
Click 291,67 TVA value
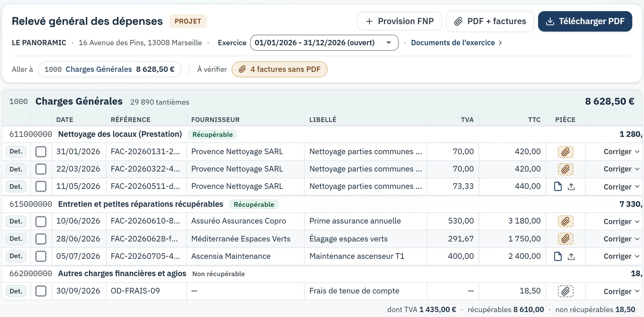[461, 239]
